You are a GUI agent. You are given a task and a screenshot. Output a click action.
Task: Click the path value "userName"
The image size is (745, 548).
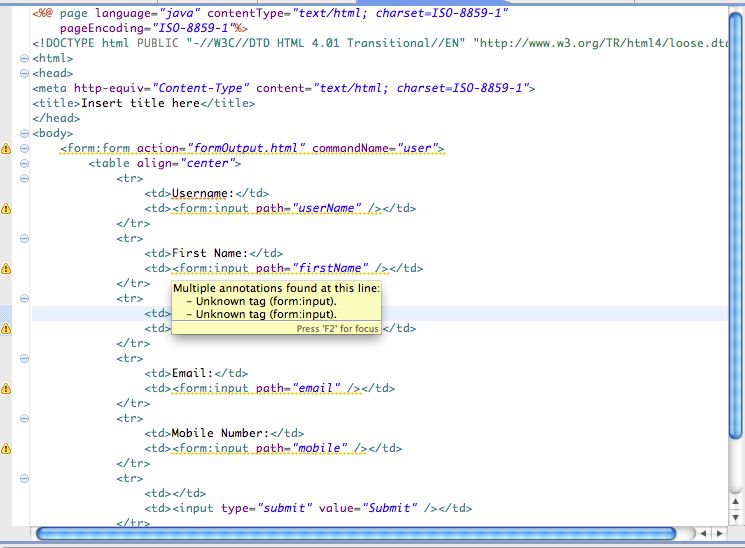tap(326, 208)
